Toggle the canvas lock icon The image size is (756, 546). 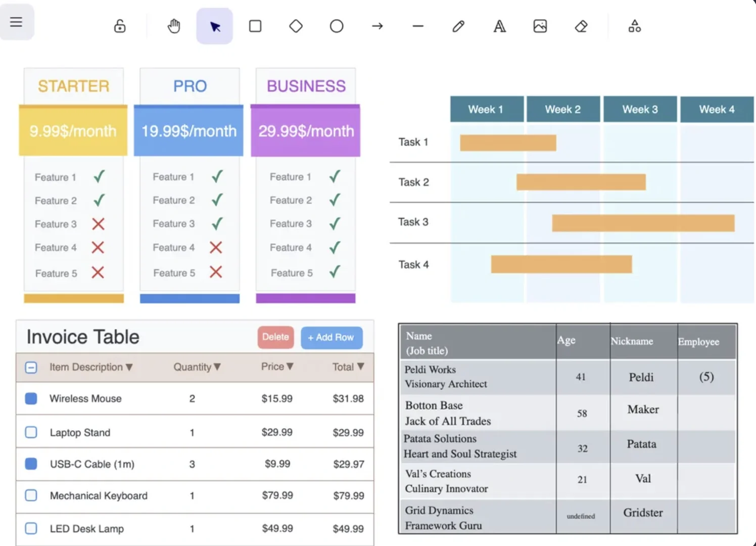click(120, 26)
